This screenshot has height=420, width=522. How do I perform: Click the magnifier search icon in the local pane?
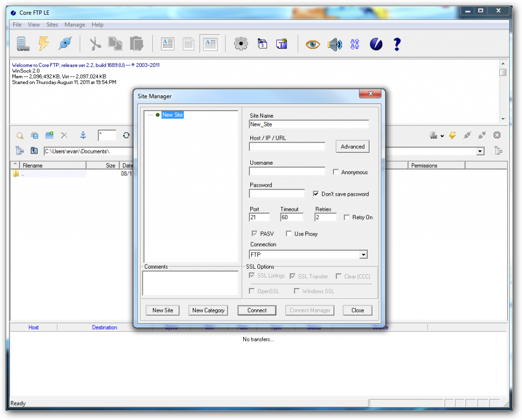pyautogui.click(x=20, y=135)
